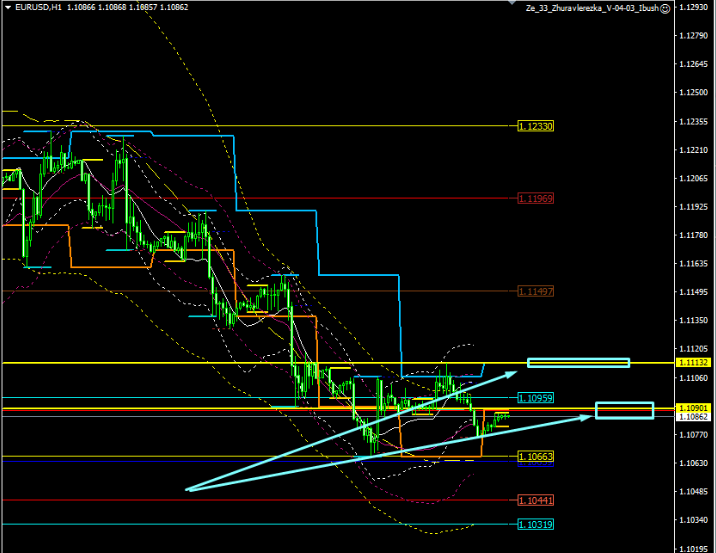Click the 1.10441 red level label
The height and width of the screenshot is (553, 716).
click(x=535, y=500)
